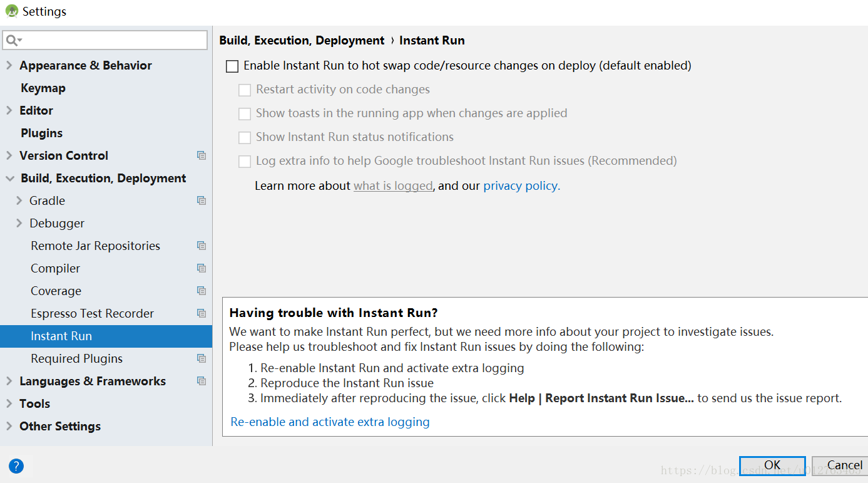This screenshot has width=868, height=483.
Task: Click project-level icon beside Required Plugins
Action: tap(201, 358)
